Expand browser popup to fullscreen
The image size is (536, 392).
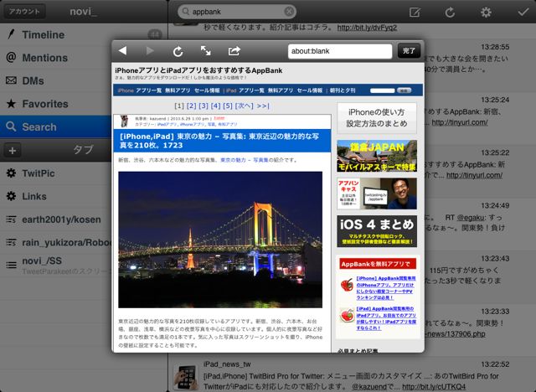coord(205,51)
